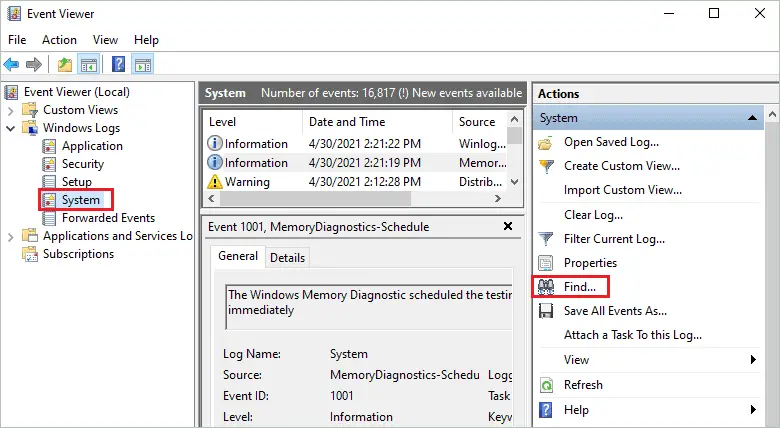Click the Show/Hide Action Pane toolbar icon
The image size is (780, 428).
(142, 64)
